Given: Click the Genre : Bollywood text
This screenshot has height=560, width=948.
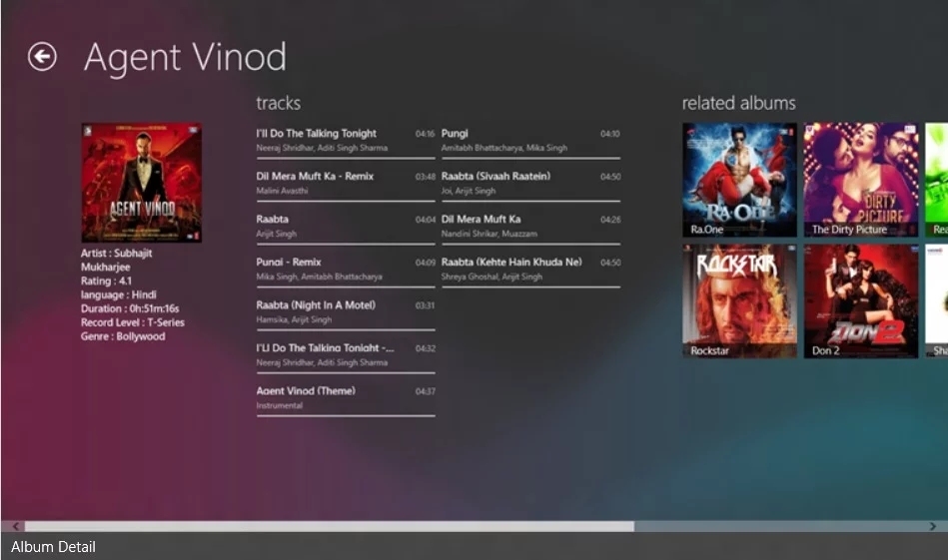Looking at the screenshot, I should 123,336.
